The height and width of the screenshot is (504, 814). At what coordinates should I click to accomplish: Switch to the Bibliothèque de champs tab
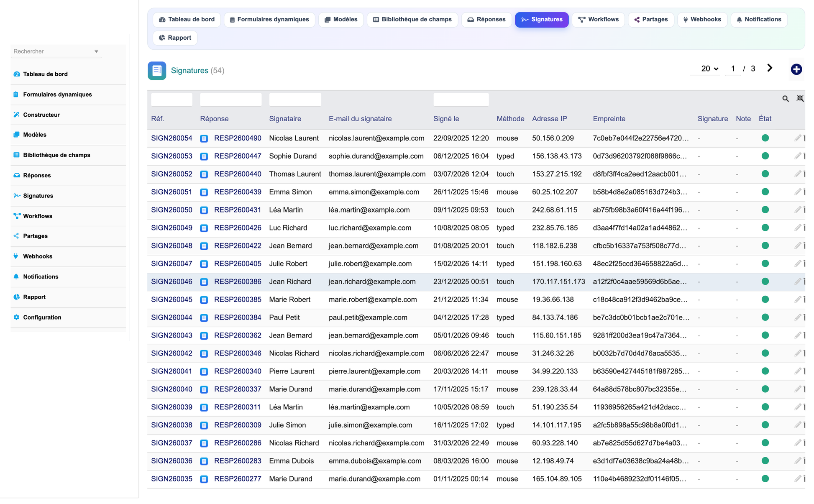pos(412,20)
